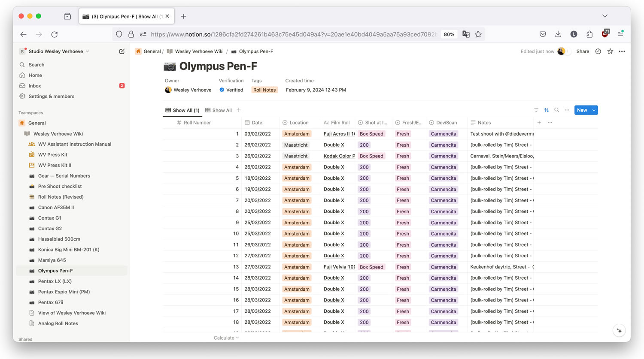Image resolution: width=644 pixels, height=359 pixels.
Task: Click the database filter icon
Action: point(536,110)
